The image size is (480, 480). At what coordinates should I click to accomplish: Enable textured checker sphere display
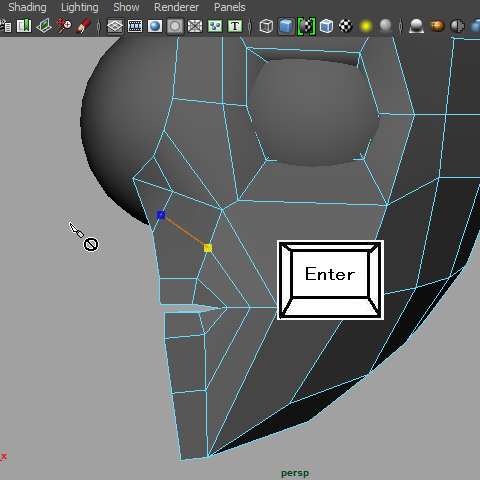tap(346, 26)
